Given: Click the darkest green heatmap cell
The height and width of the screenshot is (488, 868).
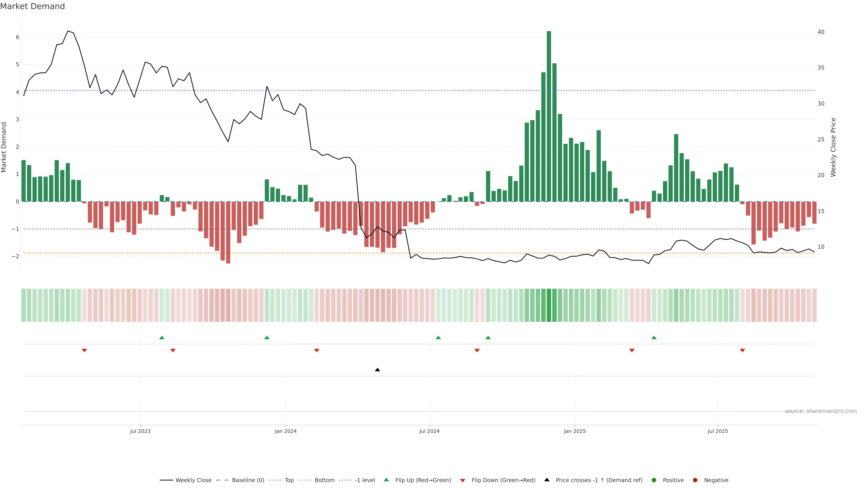Looking at the screenshot, I should [549, 305].
